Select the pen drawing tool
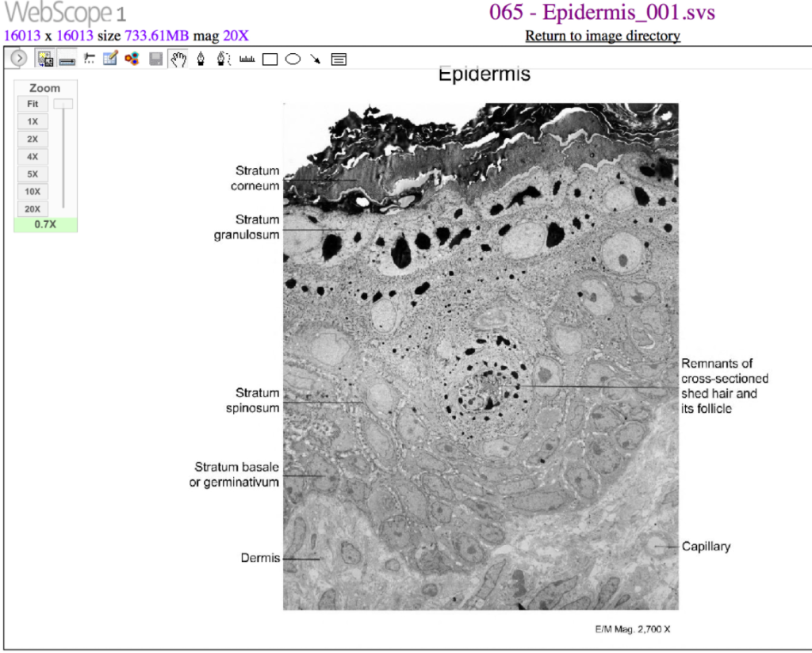Screen dimensions: 812x653 pos(201,59)
